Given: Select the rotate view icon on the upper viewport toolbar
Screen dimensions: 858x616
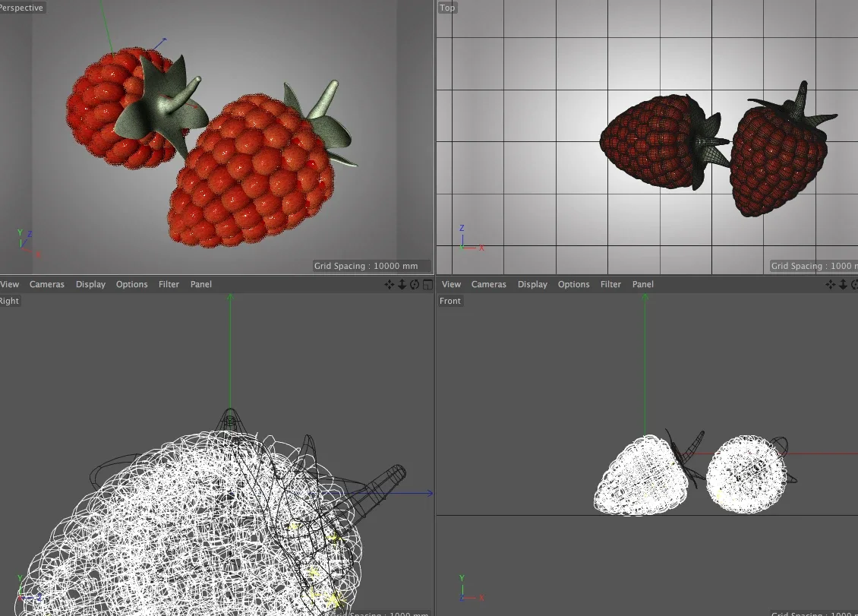Looking at the screenshot, I should [413, 284].
